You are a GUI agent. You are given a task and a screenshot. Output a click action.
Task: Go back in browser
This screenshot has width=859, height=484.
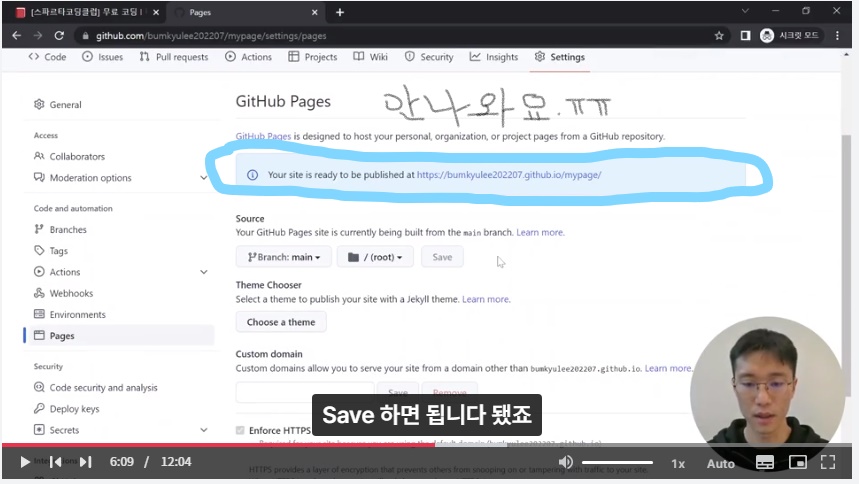(16, 36)
